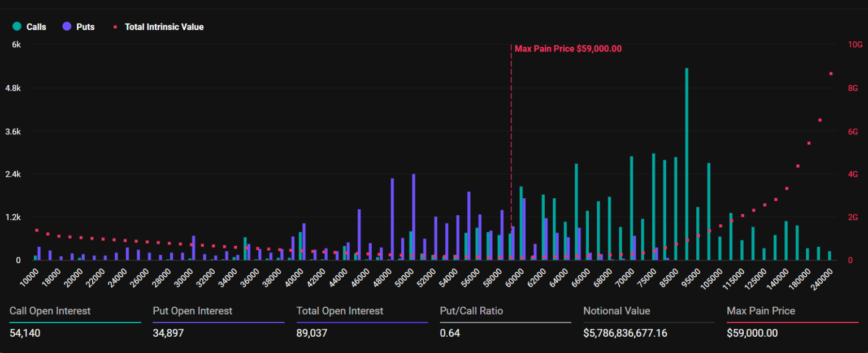Toggle the Calls series in legend
This screenshot has height=353, width=868.
pos(36,27)
